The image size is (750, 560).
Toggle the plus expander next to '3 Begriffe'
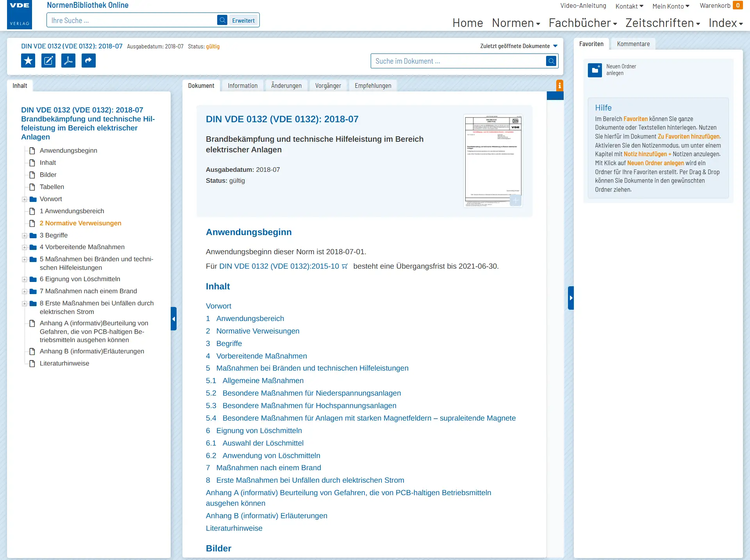pos(24,235)
